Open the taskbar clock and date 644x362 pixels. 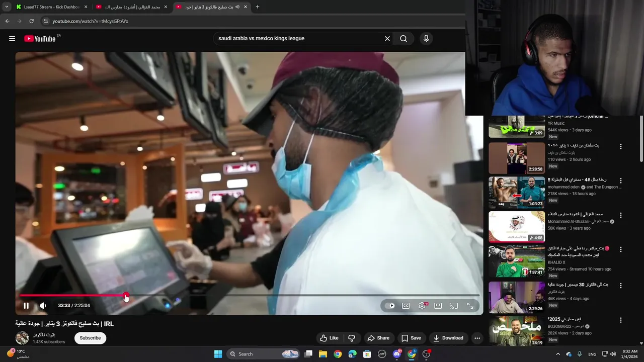click(630, 354)
